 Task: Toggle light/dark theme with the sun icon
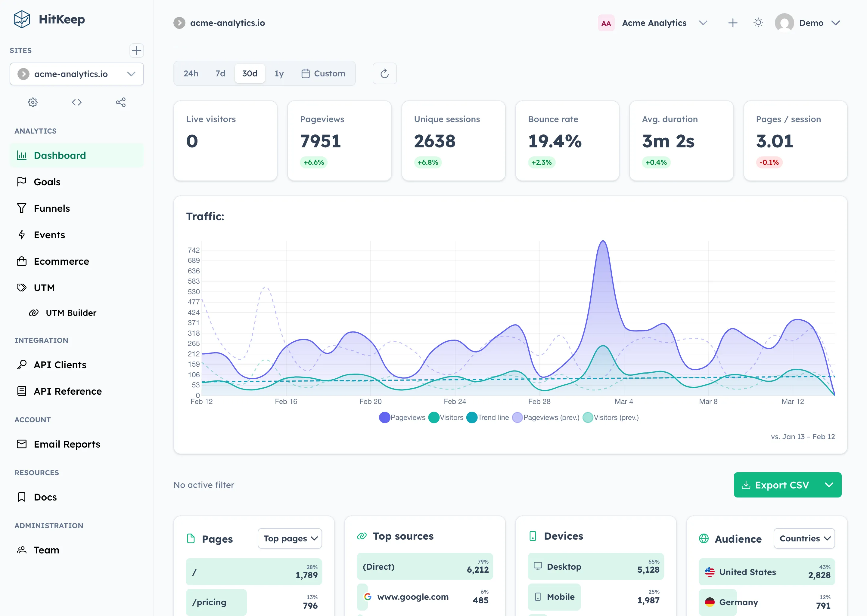758,22
